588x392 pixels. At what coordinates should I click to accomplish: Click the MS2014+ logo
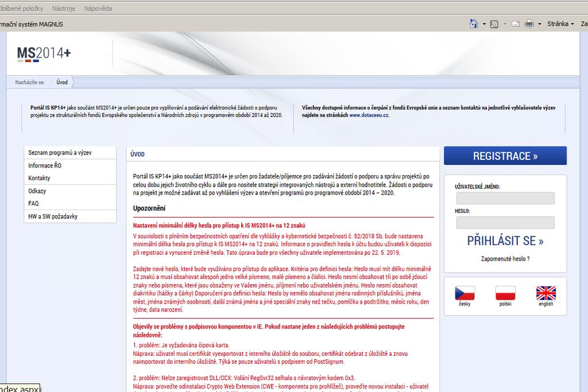click(x=44, y=54)
